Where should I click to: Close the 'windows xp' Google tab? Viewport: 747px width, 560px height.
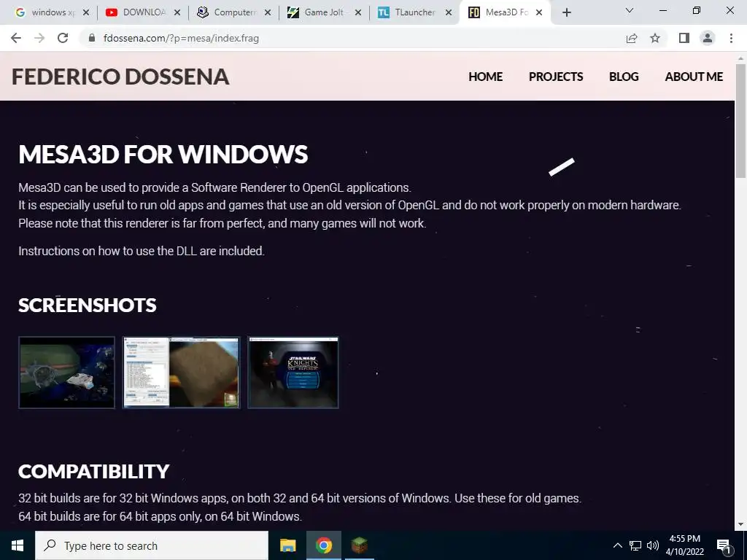point(86,12)
